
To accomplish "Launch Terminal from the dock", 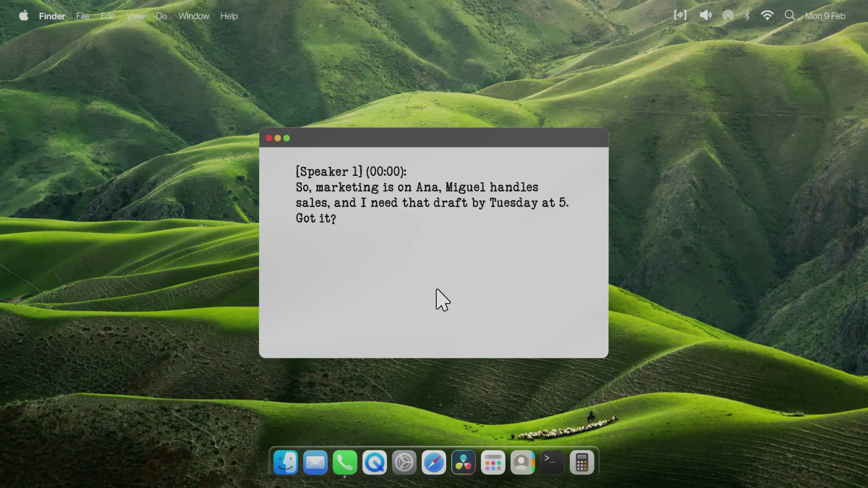I will (x=552, y=462).
